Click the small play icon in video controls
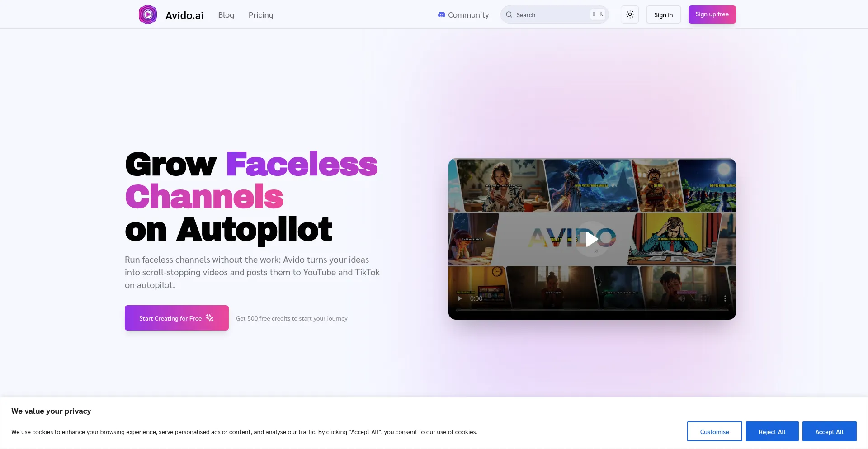Screen dimensions: 868x449 coord(460,298)
